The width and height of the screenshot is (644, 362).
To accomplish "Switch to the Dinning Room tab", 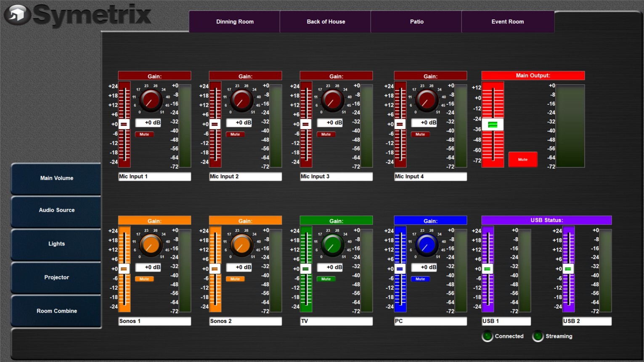I will pos(235,22).
